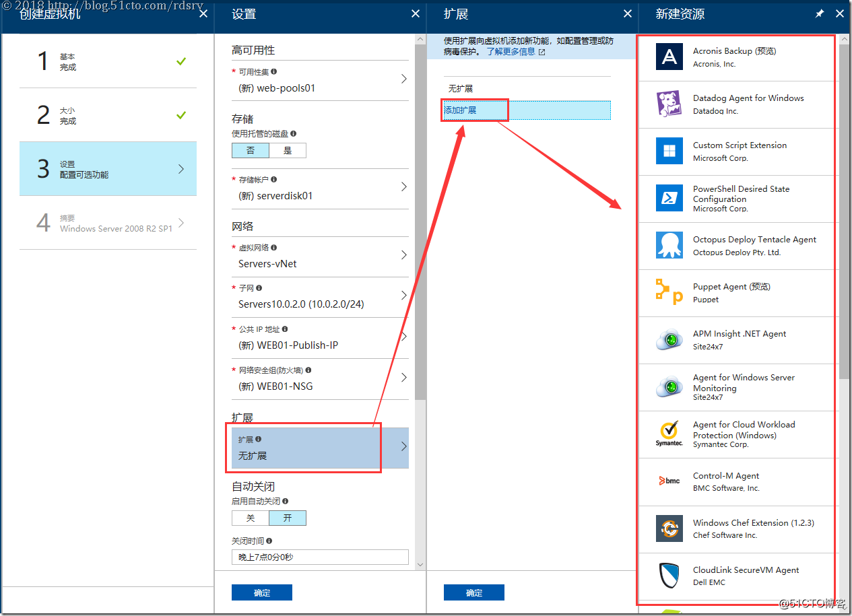Click 确定 in 设置 blade
The width and height of the screenshot is (852, 616).
262,592
